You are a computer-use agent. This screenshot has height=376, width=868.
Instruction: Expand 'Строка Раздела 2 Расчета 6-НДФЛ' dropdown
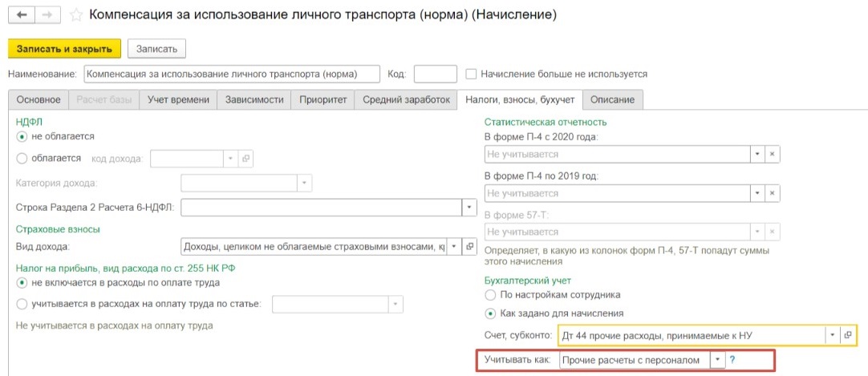point(469,208)
